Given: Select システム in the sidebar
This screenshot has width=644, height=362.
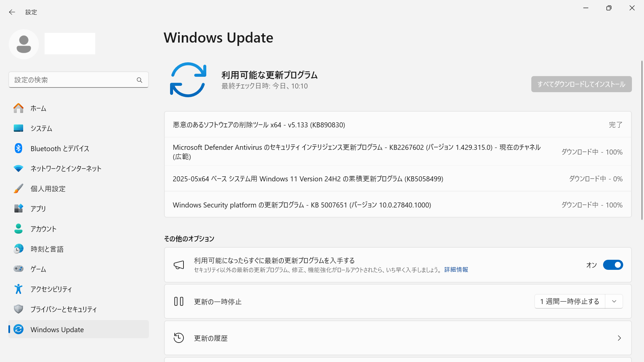Looking at the screenshot, I should tap(41, 128).
